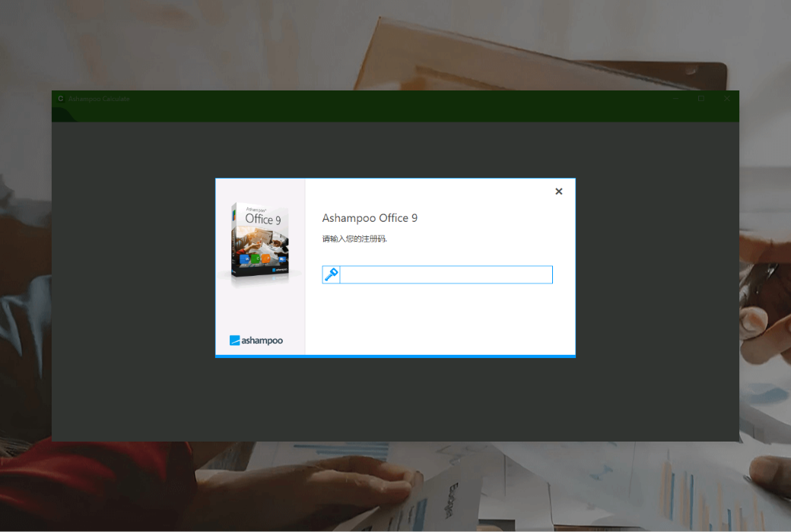Screen dimensions: 791x532
Task: Maximize the Ashampoo Calculate window
Action: point(701,98)
